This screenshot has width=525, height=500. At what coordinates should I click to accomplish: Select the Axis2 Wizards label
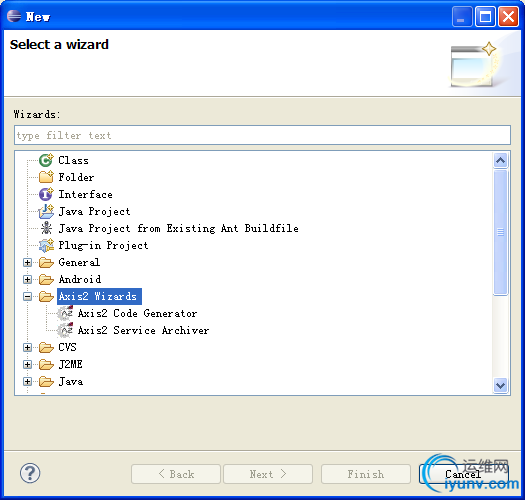coord(99,296)
